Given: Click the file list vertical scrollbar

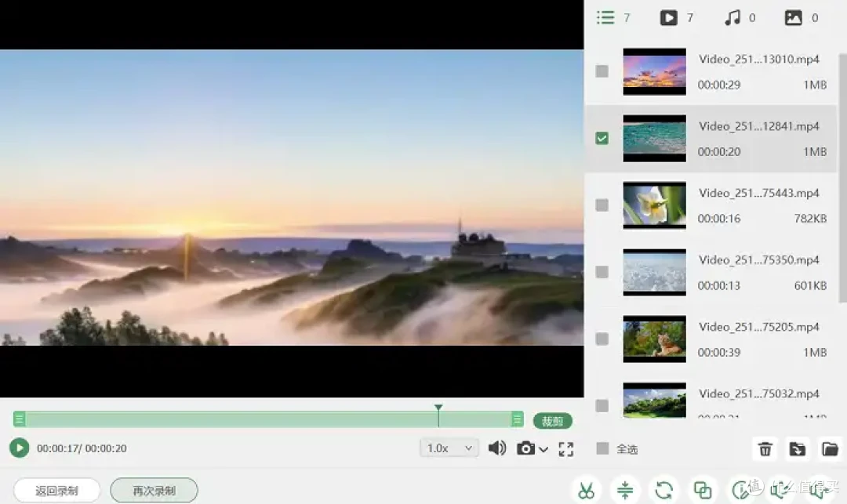Looking at the screenshot, I should [842, 178].
